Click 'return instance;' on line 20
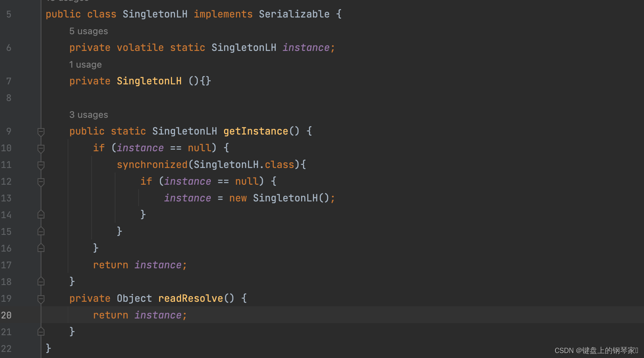Image resolution: width=644 pixels, height=358 pixels. (x=140, y=315)
